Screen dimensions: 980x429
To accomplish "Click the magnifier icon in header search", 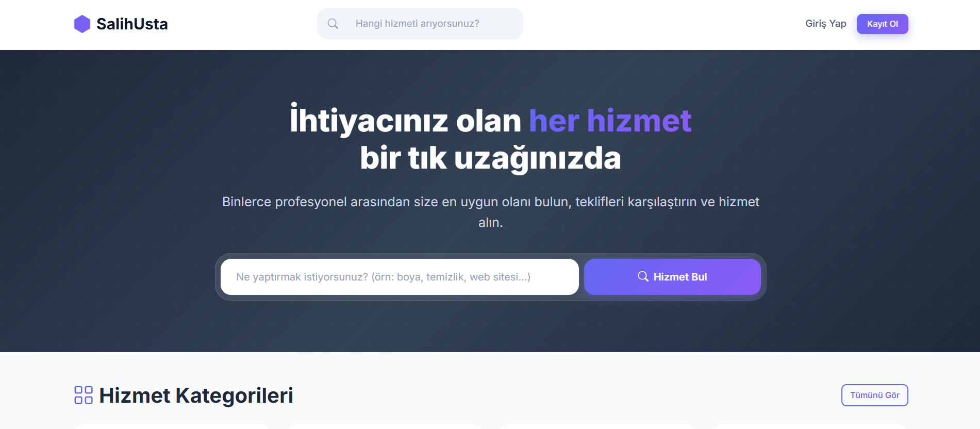I will coord(333,24).
